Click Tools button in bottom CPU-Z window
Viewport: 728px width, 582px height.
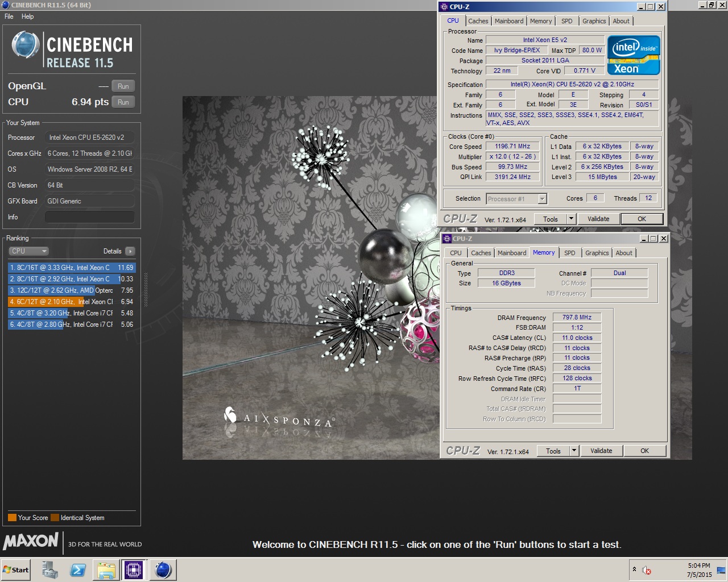click(553, 451)
